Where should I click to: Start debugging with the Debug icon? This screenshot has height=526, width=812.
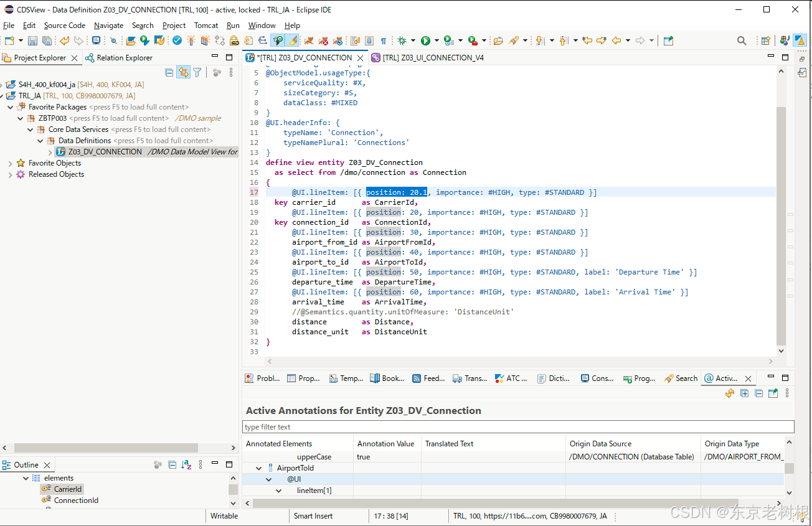pyautogui.click(x=402, y=40)
